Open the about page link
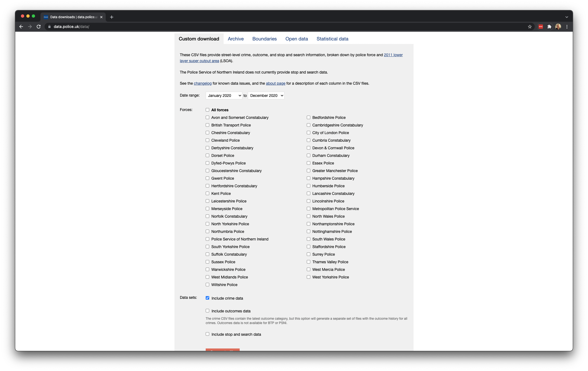Viewport: 588px width, 371px height. 276,83
